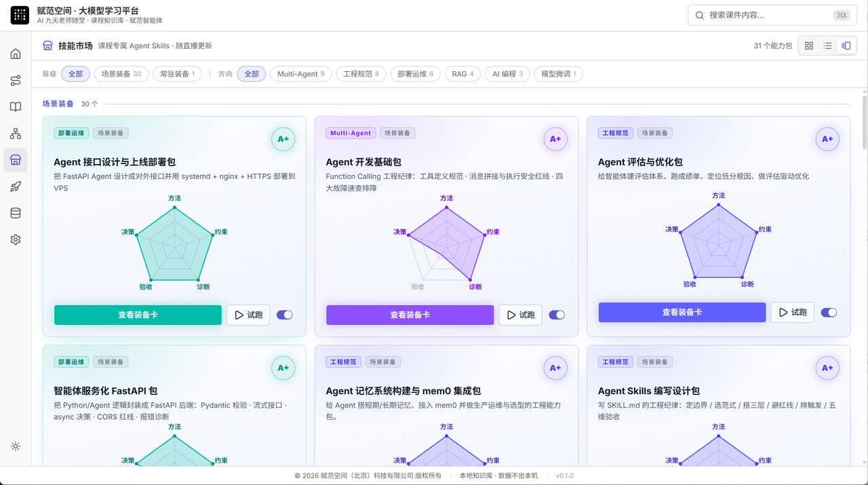
Task: Disable the Agent 开发基础包 switch
Action: pyautogui.click(x=557, y=315)
